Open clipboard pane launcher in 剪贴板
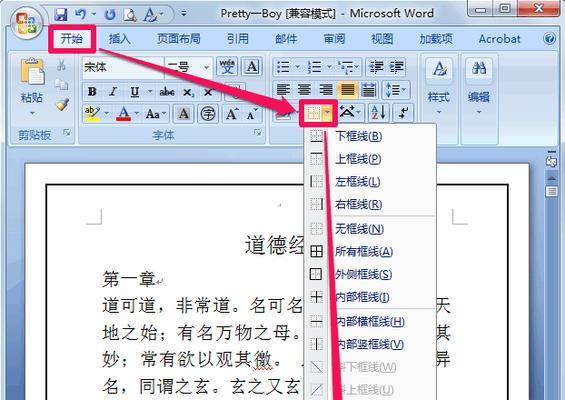Image resolution: width=565 pixels, height=400 pixels. pos(67,133)
